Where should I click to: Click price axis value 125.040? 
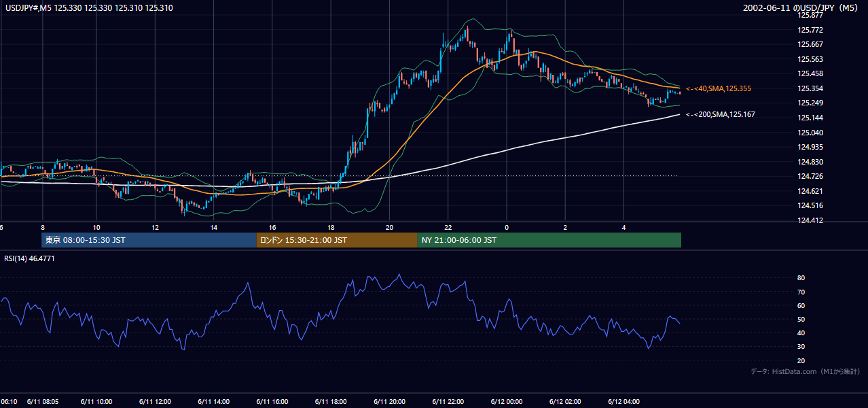[x=811, y=133]
